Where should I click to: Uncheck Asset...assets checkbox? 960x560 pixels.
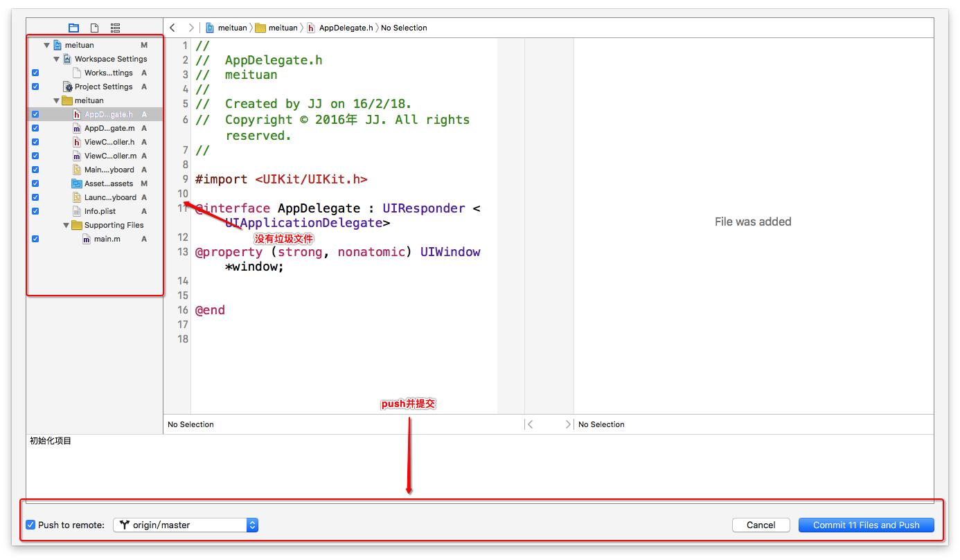[35, 183]
